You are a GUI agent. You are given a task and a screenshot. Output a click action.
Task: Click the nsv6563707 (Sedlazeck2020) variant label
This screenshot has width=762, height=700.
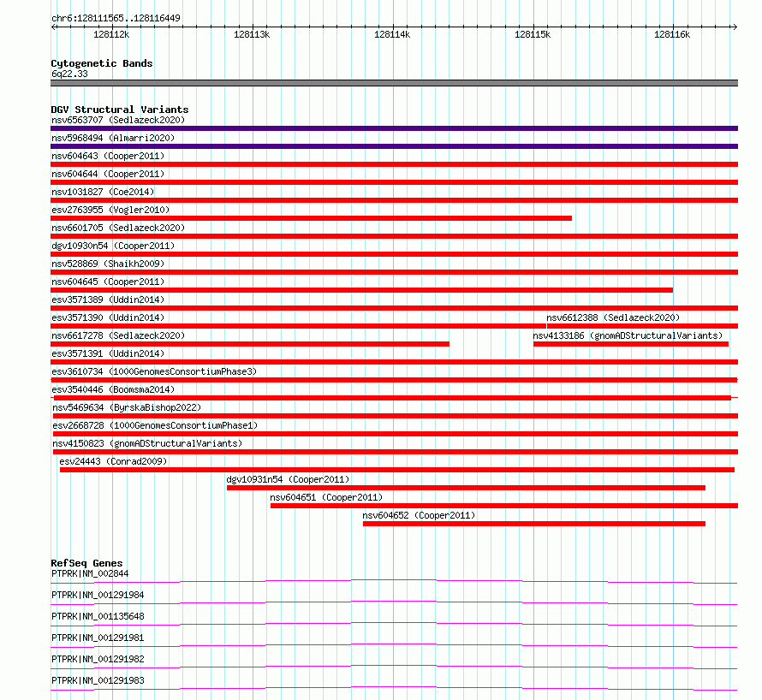(118, 120)
